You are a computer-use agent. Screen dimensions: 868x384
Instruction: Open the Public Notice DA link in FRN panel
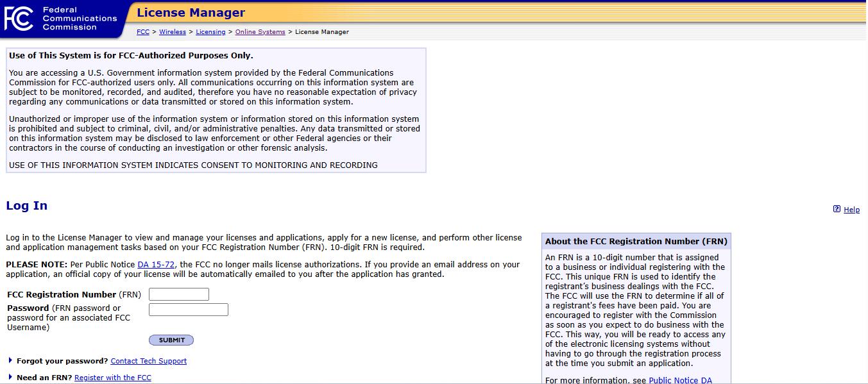680,380
